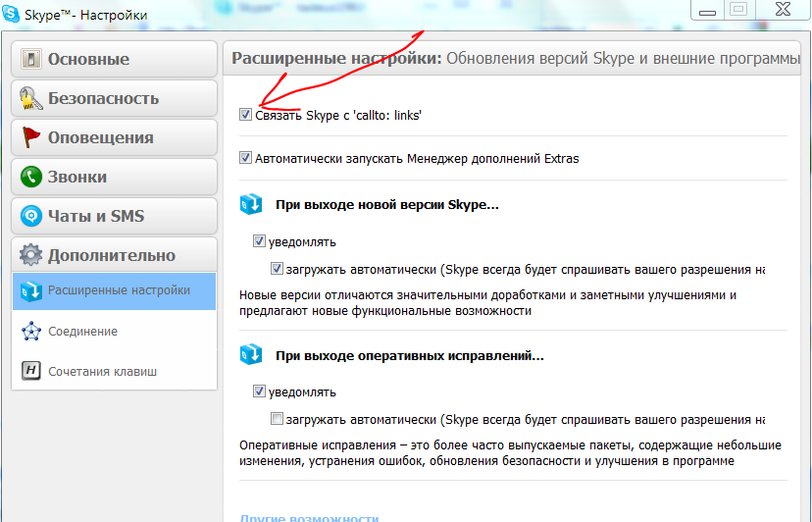Screen dimensions: 812x522
Task: Click the star network icon beside Соединение
Action: point(31,332)
